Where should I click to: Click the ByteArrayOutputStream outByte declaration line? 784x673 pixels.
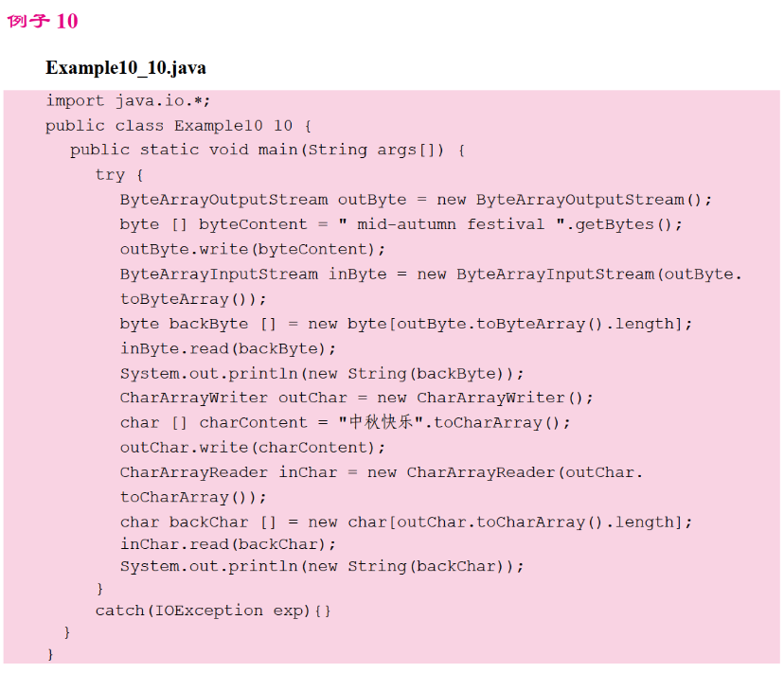point(415,200)
